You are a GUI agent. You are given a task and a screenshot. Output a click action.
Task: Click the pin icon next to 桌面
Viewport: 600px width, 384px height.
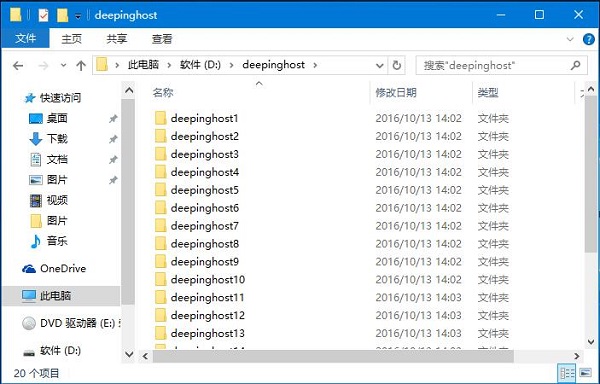coord(113,119)
